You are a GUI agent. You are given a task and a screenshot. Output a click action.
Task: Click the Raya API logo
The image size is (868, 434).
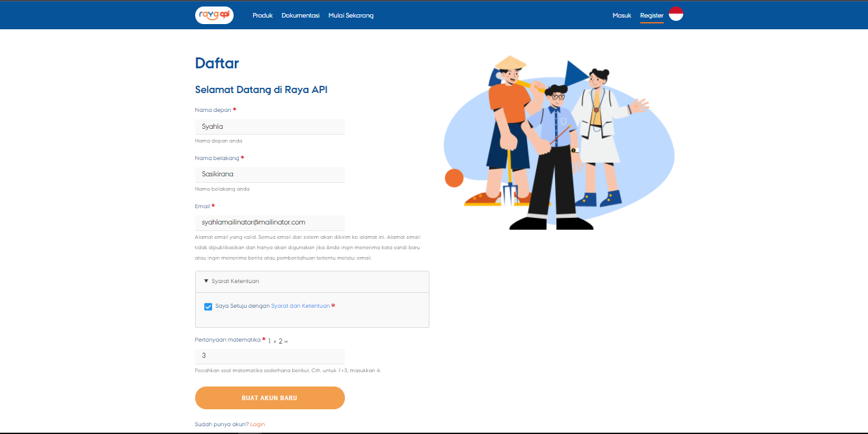point(214,15)
